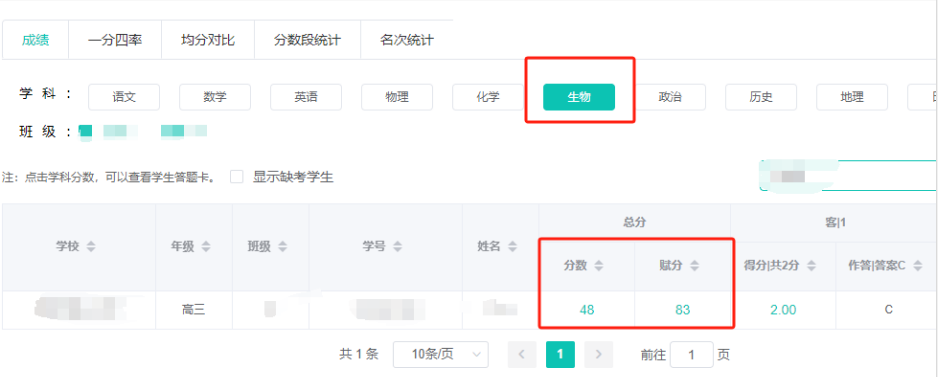
Task: Sort by 学号 column sort icon
Action: click(x=397, y=247)
